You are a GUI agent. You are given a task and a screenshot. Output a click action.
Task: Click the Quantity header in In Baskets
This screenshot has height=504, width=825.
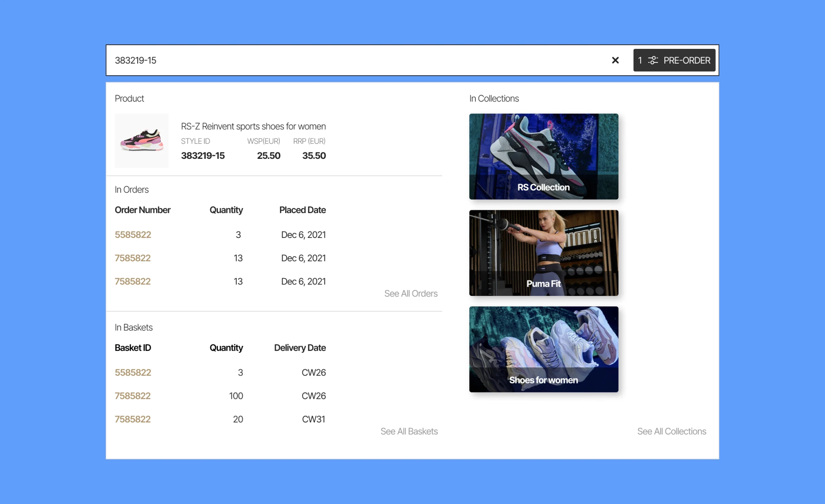(x=226, y=348)
